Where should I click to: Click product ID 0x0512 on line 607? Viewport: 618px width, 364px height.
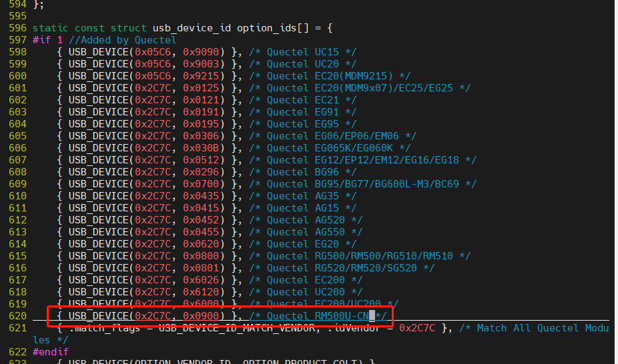(201, 160)
